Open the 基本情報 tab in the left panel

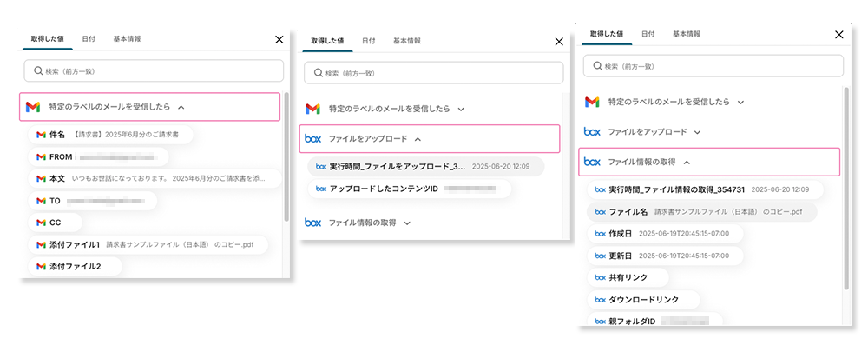(127, 39)
